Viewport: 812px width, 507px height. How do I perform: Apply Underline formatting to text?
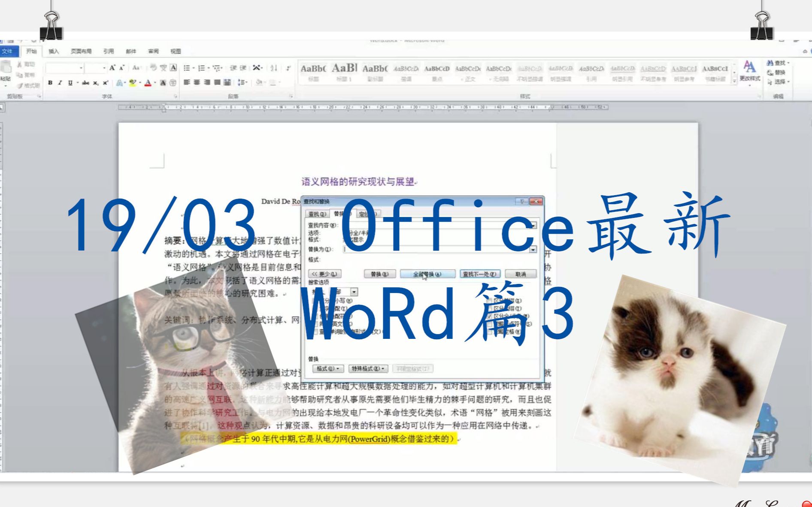[70, 82]
